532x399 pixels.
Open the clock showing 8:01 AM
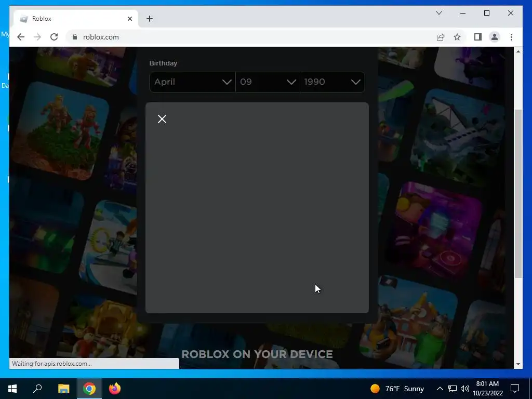[487, 389]
